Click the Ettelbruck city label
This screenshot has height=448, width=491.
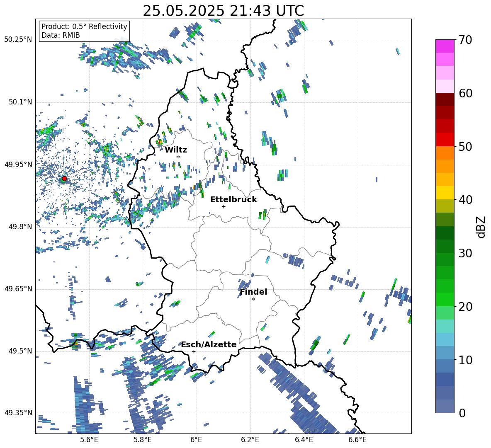(233, 200)
